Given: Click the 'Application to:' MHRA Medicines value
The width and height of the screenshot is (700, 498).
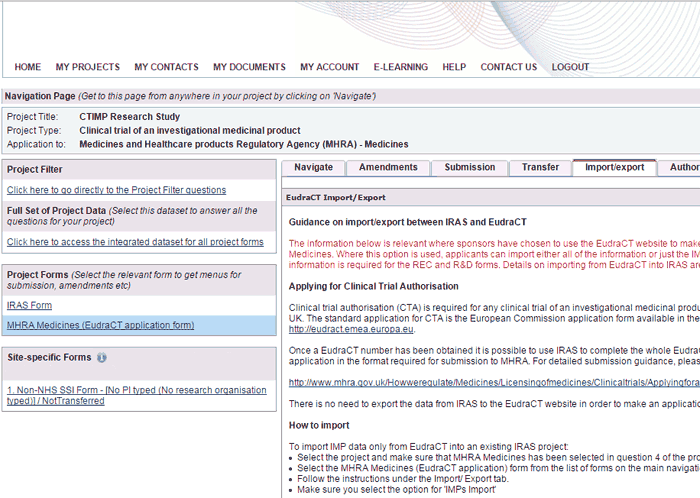Looking at the screenshot, I should [244, 145].
